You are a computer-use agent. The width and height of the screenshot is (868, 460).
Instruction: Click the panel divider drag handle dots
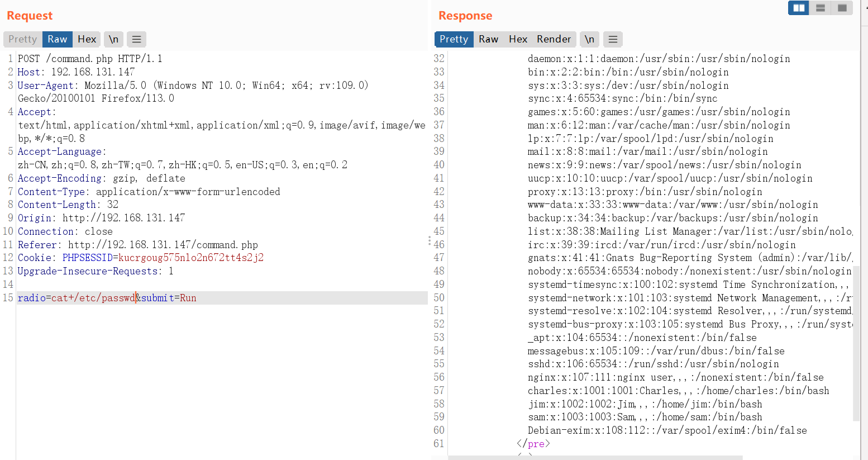coord(430,241)
